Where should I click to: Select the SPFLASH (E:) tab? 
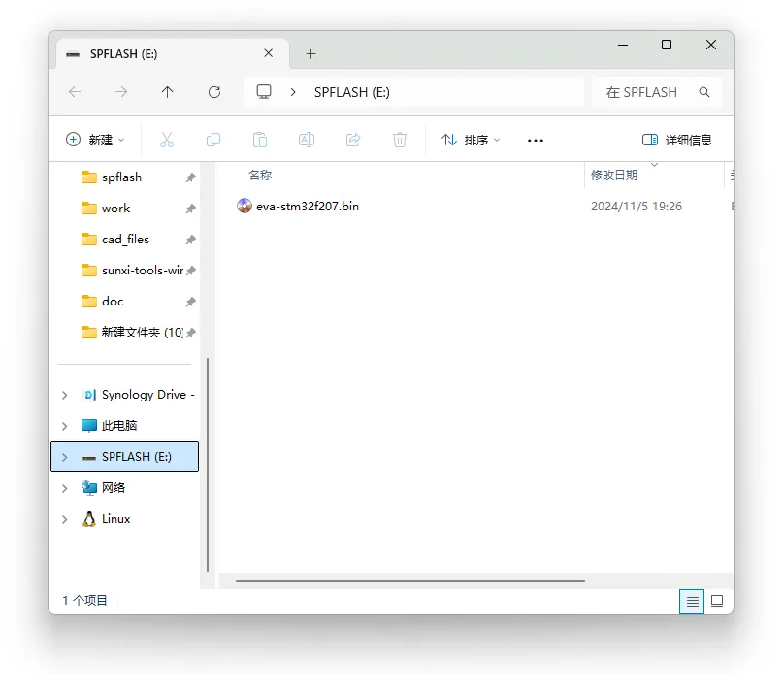(x=172, y=54)
